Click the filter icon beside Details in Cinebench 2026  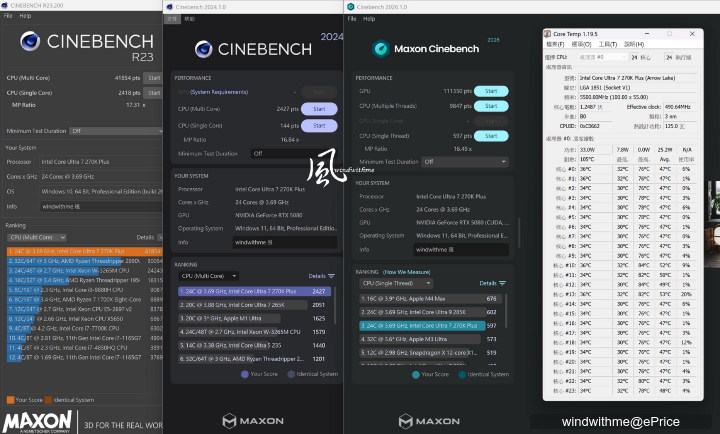point(502,283)
